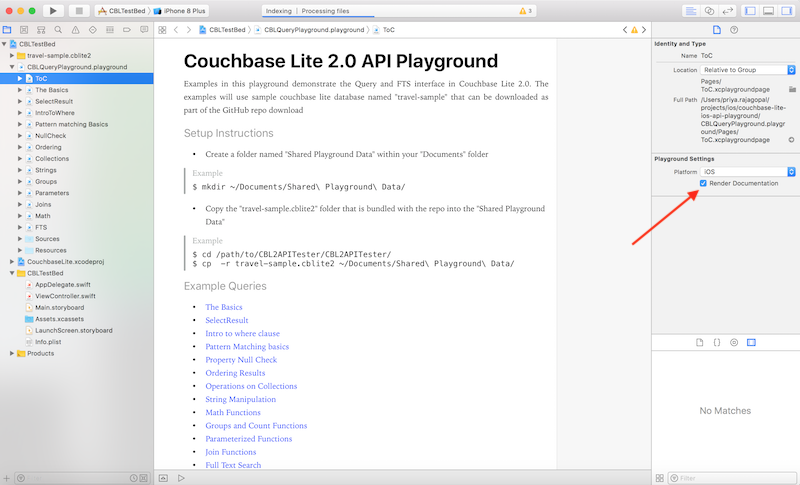
Task: Open the SelectResult link
Action: (227, 320)
